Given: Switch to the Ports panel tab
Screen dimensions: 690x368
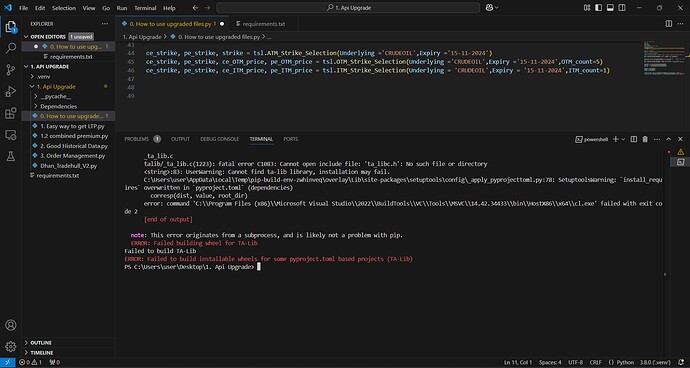Looking at the screenshot, I should pos(291,139).
